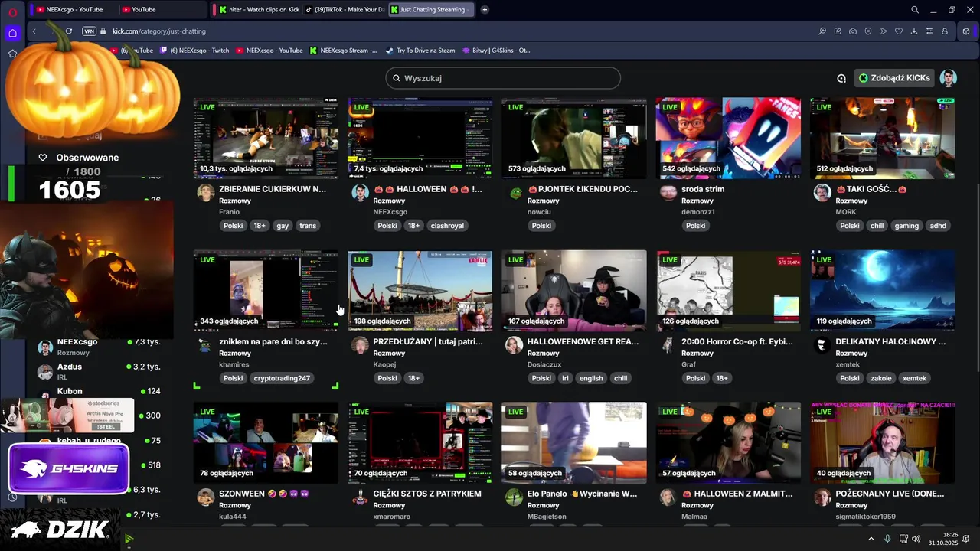The width and height of the screenshot is (980, 551).
Task: Open the NEEXcsgo - Twitch bookmark
Action: tap(194, 51)
